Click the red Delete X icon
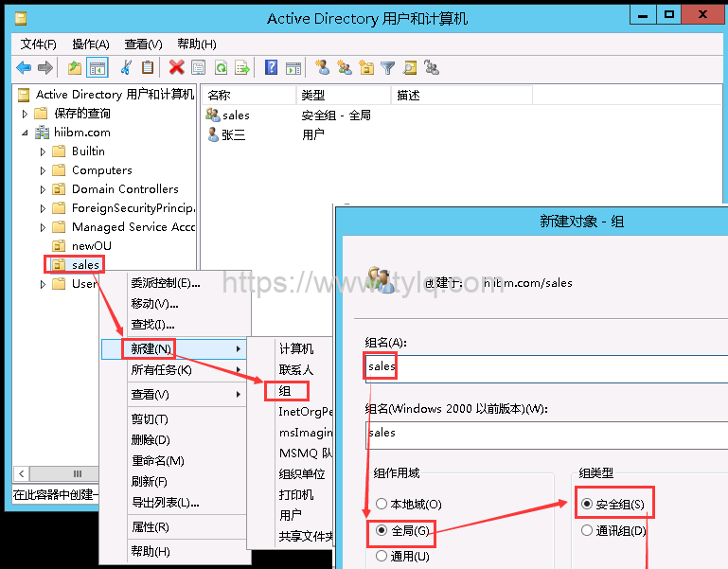This screenshot has height=569, width=728. (x=176, y=68)
